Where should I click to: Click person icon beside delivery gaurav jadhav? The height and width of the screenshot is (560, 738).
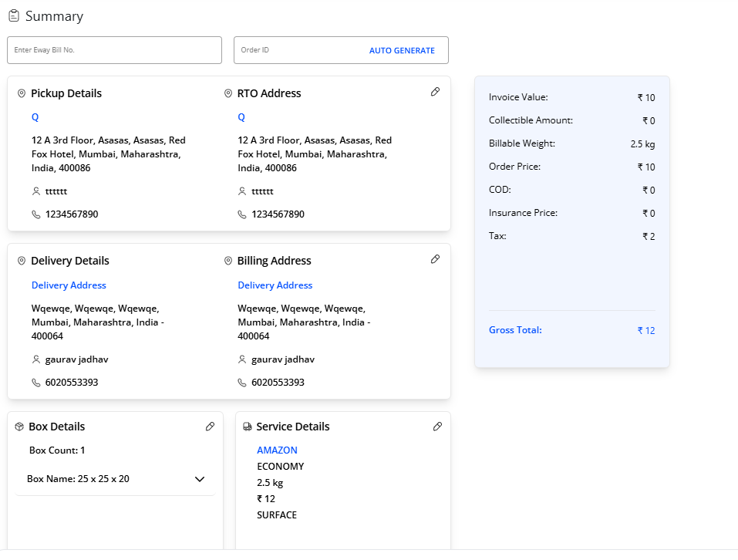point(35,359)
